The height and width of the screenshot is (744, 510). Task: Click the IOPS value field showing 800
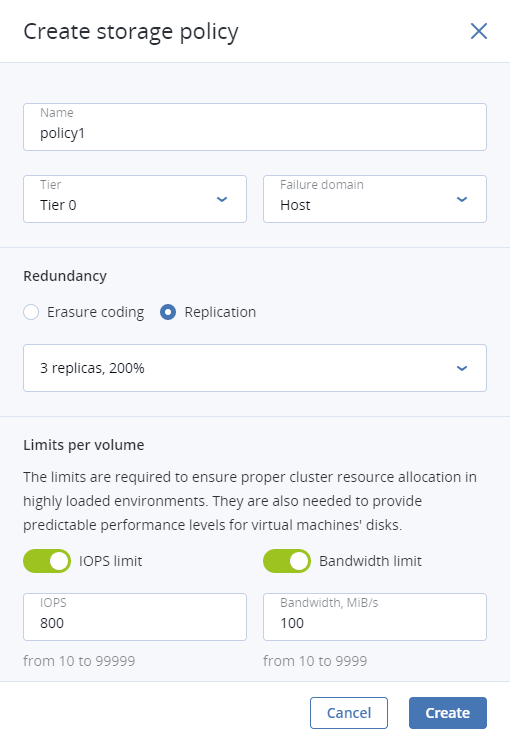(x=135, y=617)
